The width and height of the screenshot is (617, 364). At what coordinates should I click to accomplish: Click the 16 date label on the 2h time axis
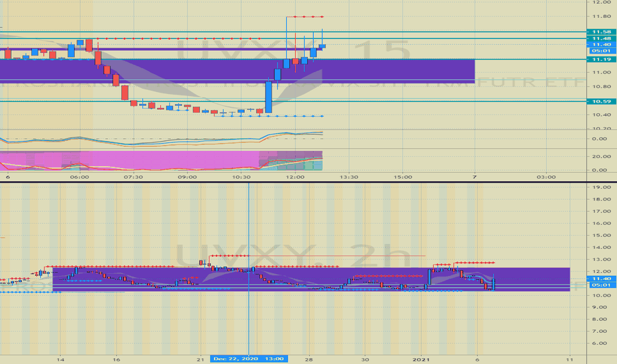[x=116, y=359]
